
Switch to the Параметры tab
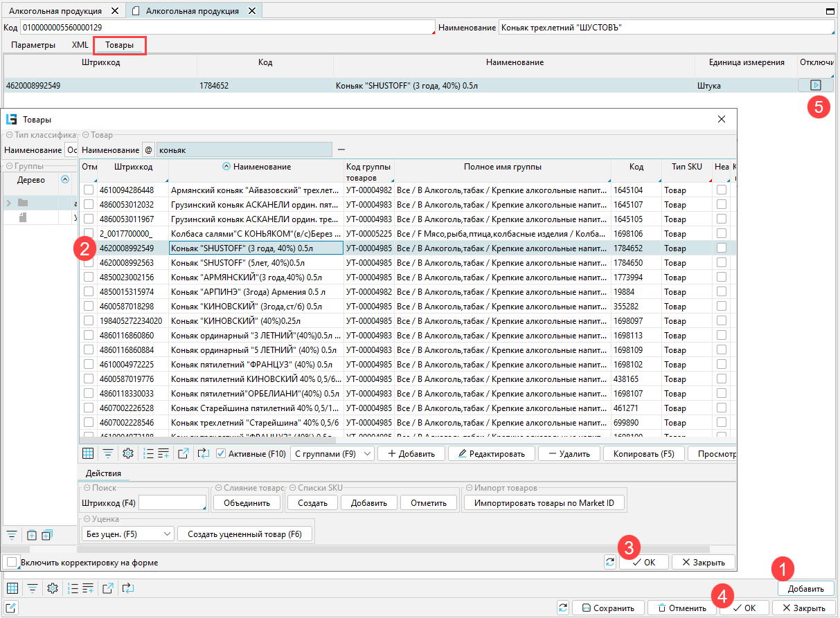[33, 45]
